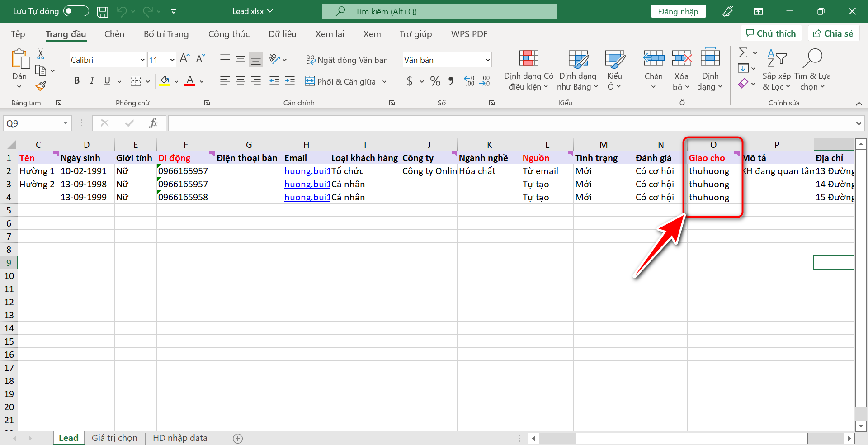Viewport: 868px width, 445px height.
Task: Click the Chú thích comments button
Action: click(771, 33)
